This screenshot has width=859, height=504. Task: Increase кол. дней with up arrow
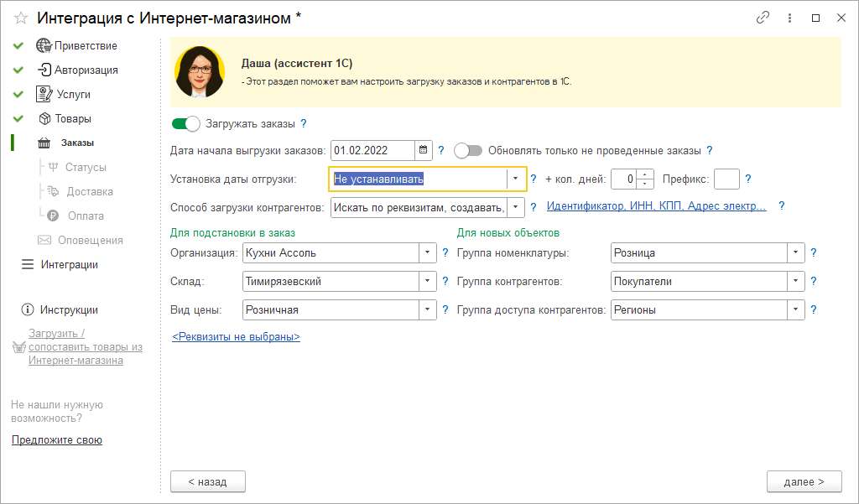click(645, 174)
